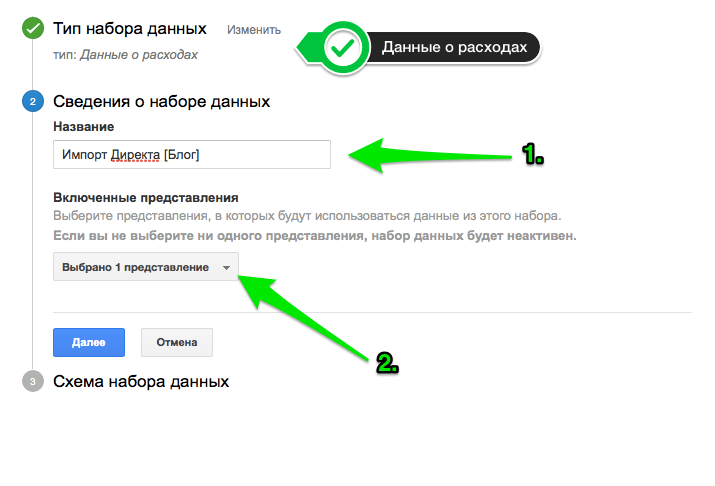
Task: Expand the Схема набора данных step
Action: 141,382
